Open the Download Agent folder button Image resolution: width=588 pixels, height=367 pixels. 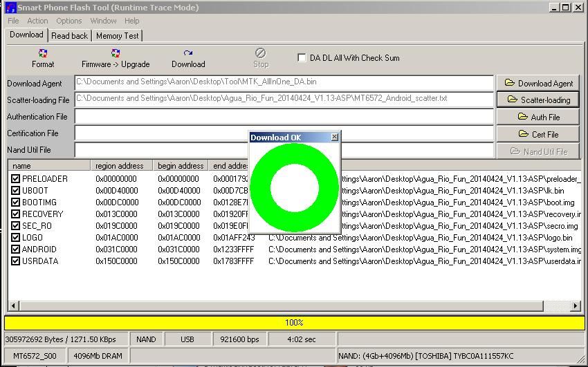(538, 83)
